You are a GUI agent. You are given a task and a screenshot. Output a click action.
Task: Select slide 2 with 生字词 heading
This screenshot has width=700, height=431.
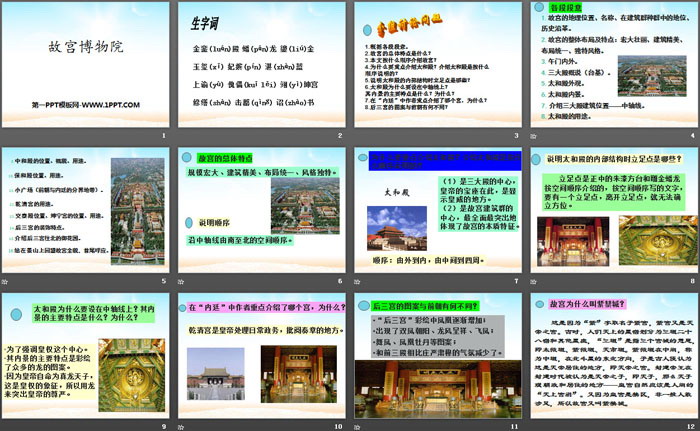pos(262,65)
